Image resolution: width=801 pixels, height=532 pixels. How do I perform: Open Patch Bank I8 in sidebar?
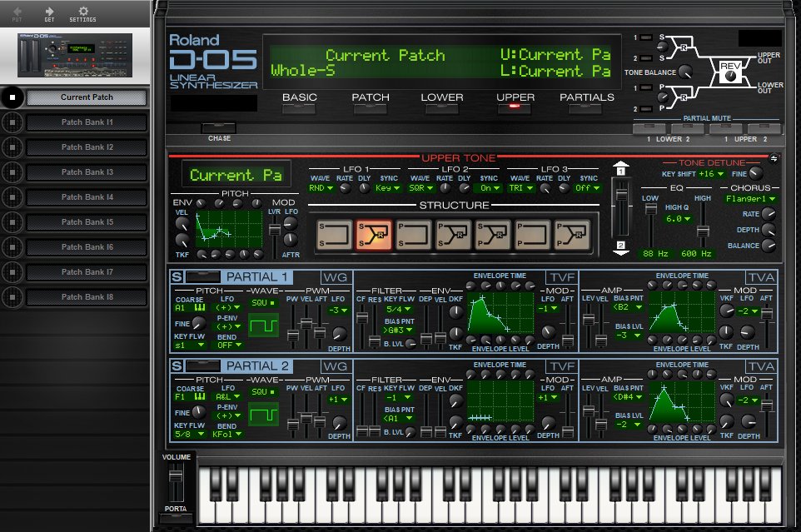tap(87, 296)
